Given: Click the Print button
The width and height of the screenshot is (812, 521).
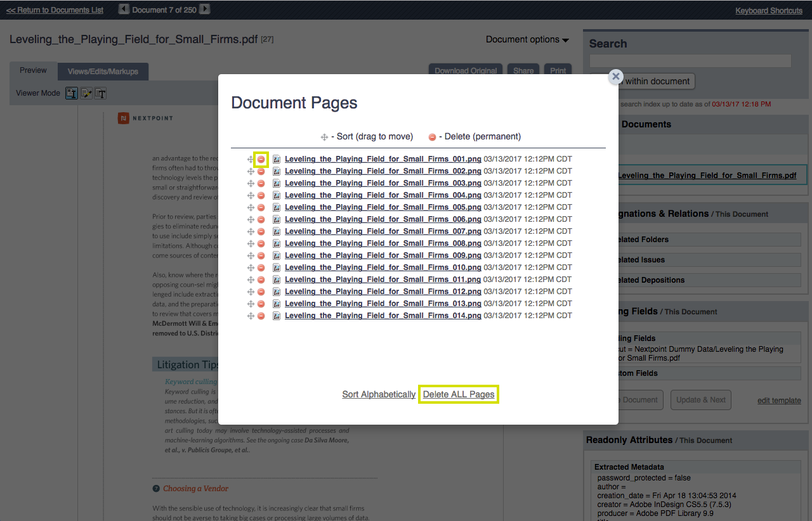Looking at the screenshot, I should pos(558,70).
